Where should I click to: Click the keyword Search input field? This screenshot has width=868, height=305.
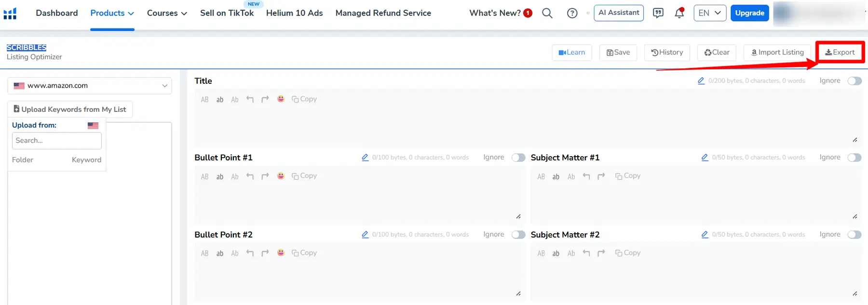(x=56, y=141)
